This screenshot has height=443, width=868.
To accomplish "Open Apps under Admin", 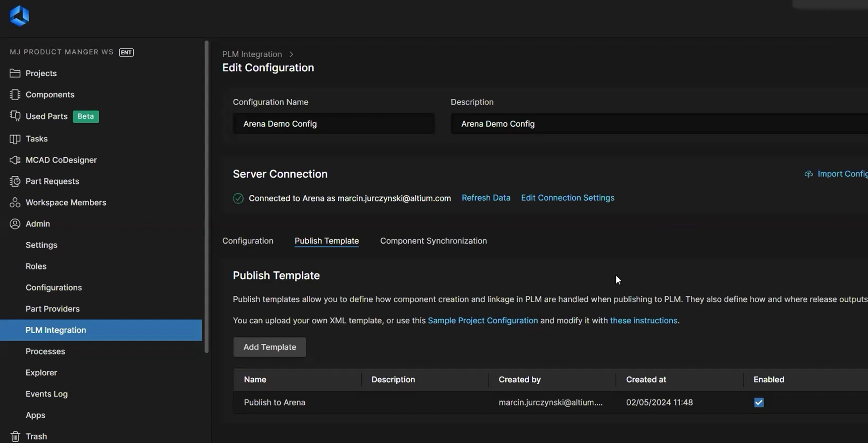I will [x=35, y=415].
